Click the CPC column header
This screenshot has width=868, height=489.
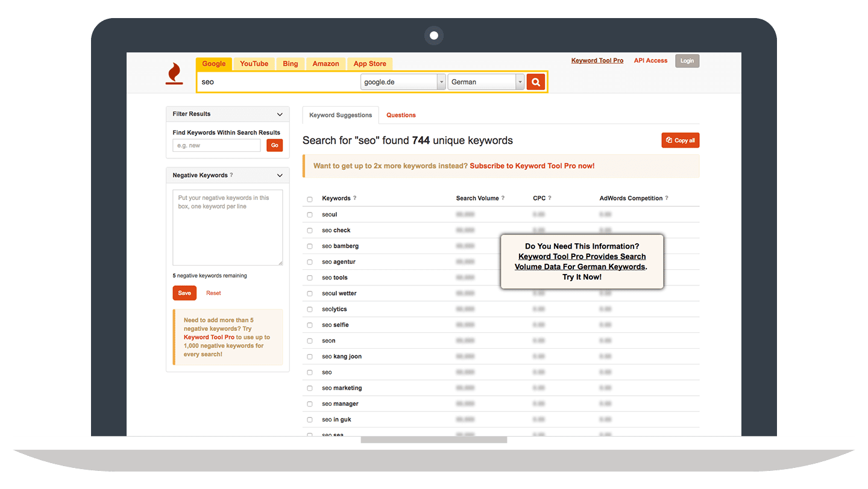[x=539, y=198]
